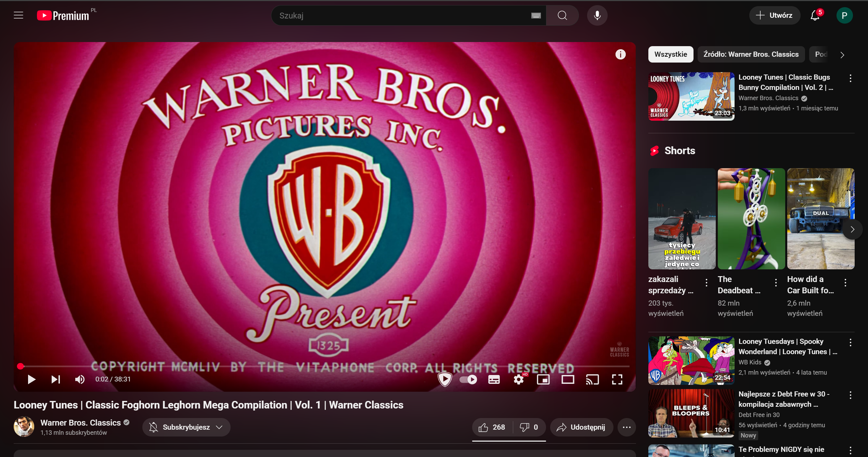The height and width of the screenshot is (457, 868).
Task: Toggle subtitles captions button
Action: tap(494, 379)
